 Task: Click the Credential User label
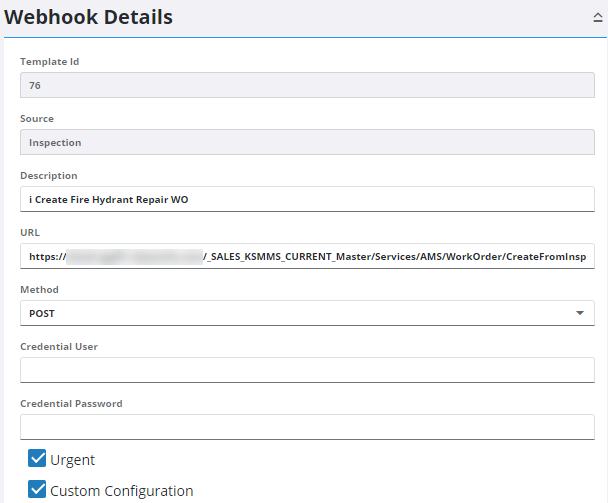pos(59,347)
